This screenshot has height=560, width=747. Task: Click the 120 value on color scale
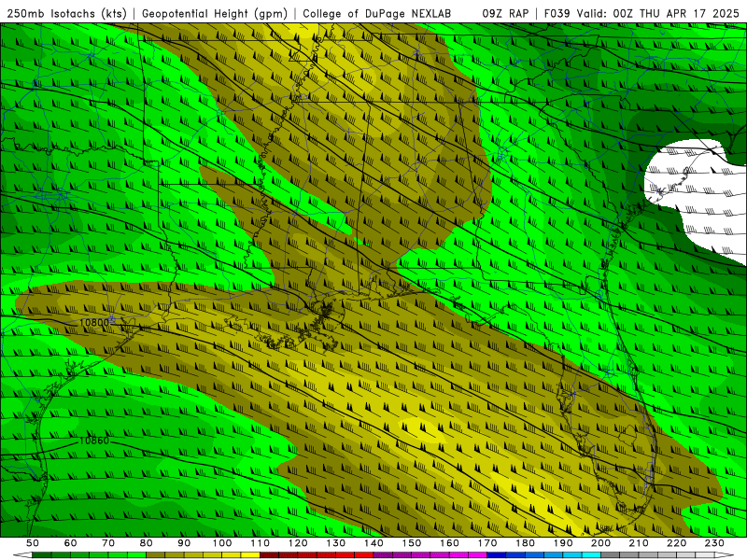[x=298, y=543]
